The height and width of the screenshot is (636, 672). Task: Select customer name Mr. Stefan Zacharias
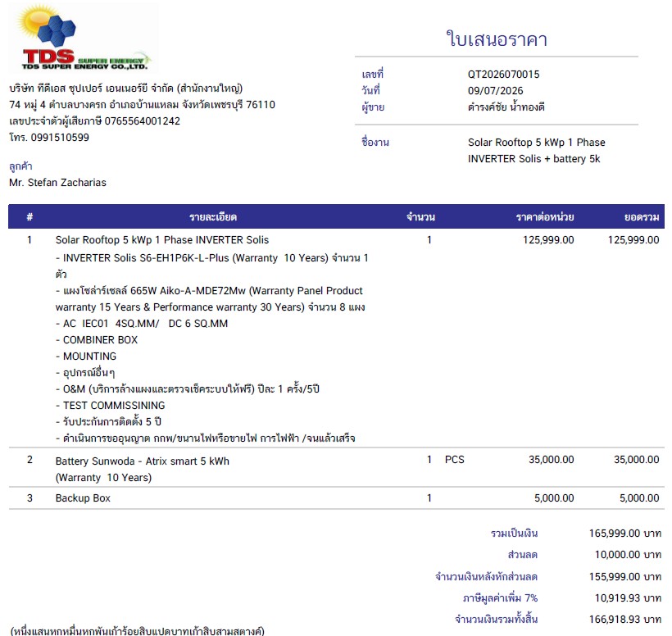57,183
